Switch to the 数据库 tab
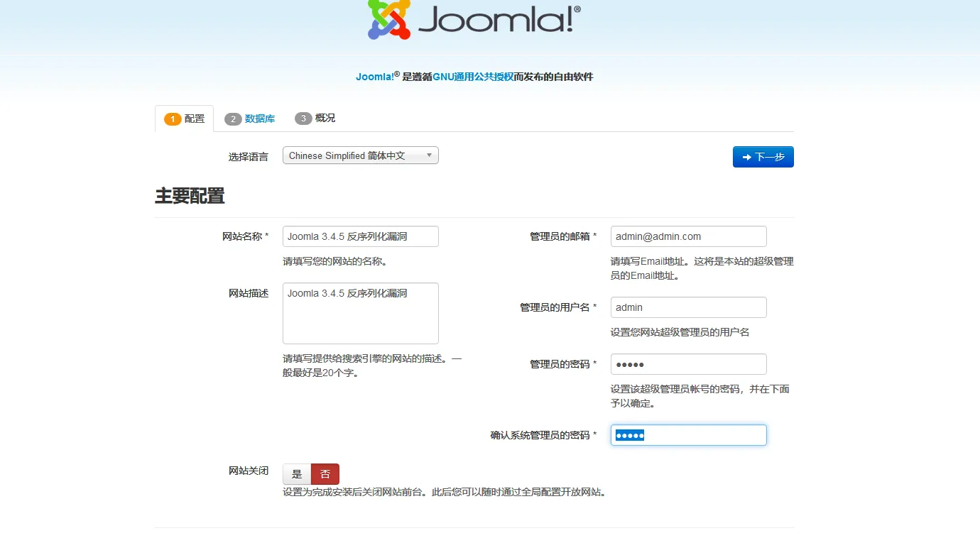 pyautogui.click(x=259, y=119)
